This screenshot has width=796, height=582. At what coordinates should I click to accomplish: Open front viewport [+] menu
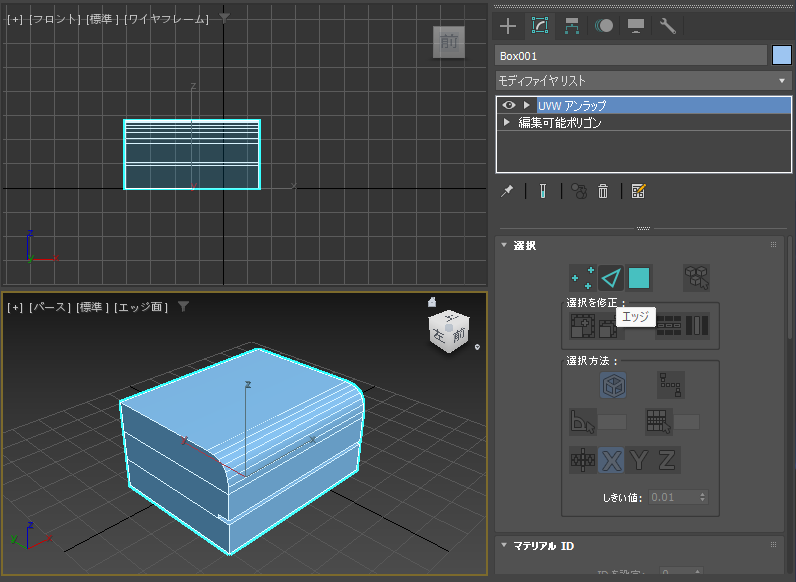coord(15,19)
